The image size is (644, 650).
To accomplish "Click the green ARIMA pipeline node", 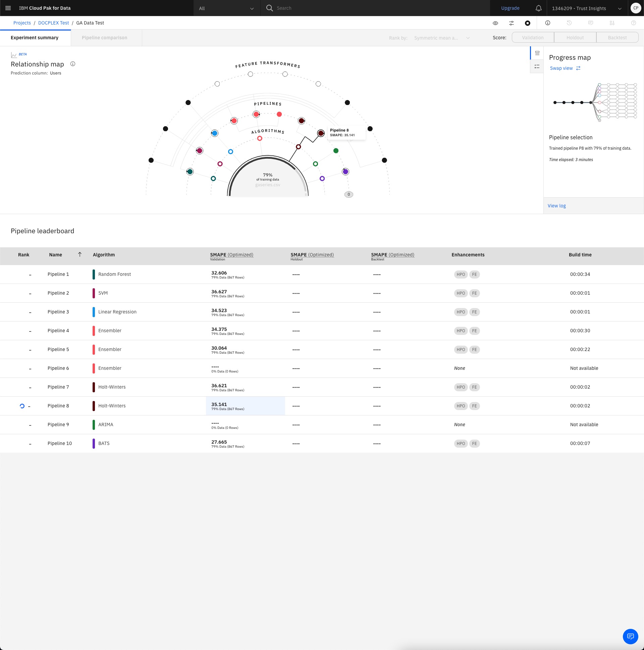I will [x=336, y=151].
